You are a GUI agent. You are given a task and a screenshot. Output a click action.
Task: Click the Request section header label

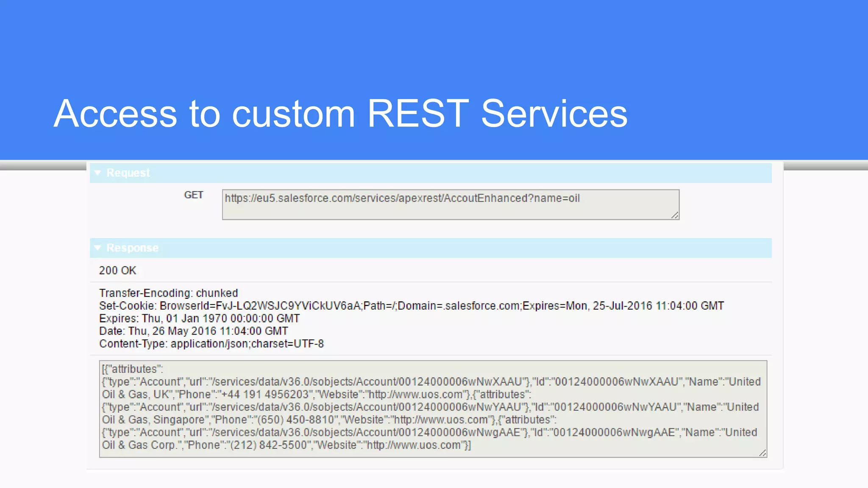point(128,173)
